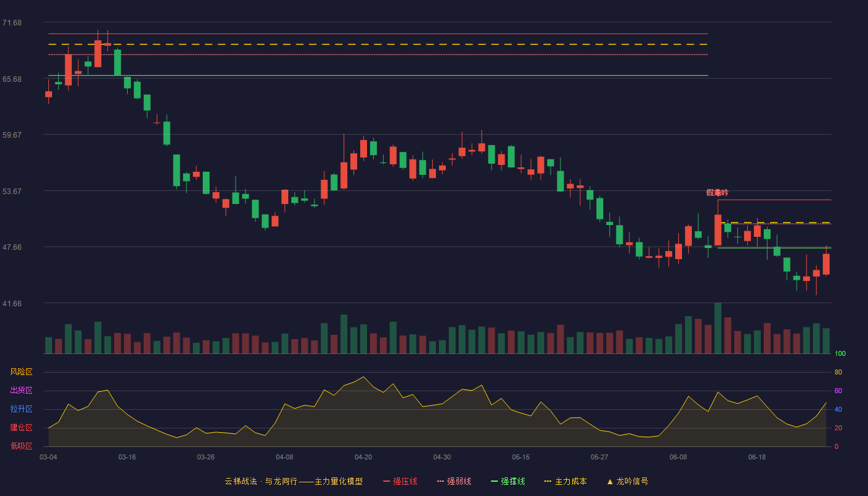868x496 pixels.
Task: Click the 41.66 price axis label
Action: [12, 304]
